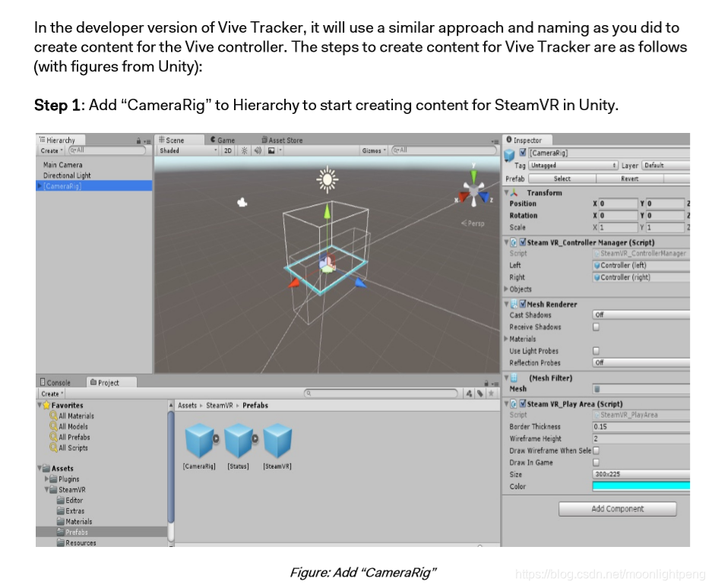Toggle scene audio speaker icon
The height and width of the screenshot is (588, 712).
(258, 150)
